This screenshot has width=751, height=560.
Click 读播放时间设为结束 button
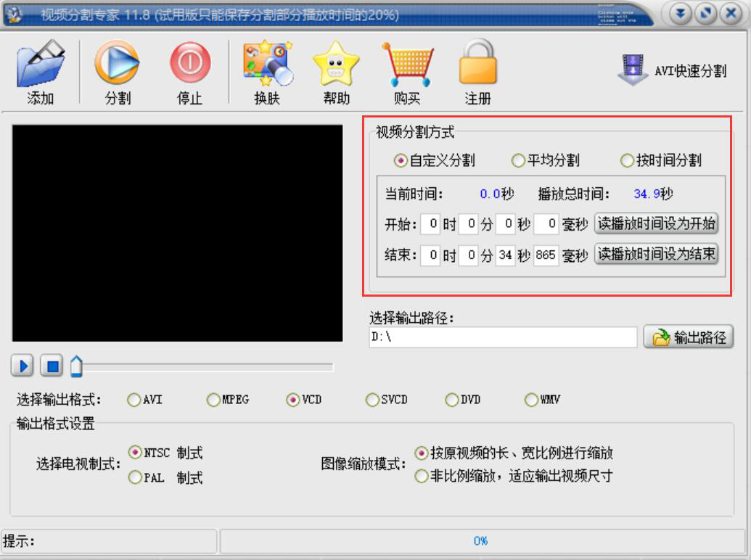pyautogui.click(x=657, y=255)
